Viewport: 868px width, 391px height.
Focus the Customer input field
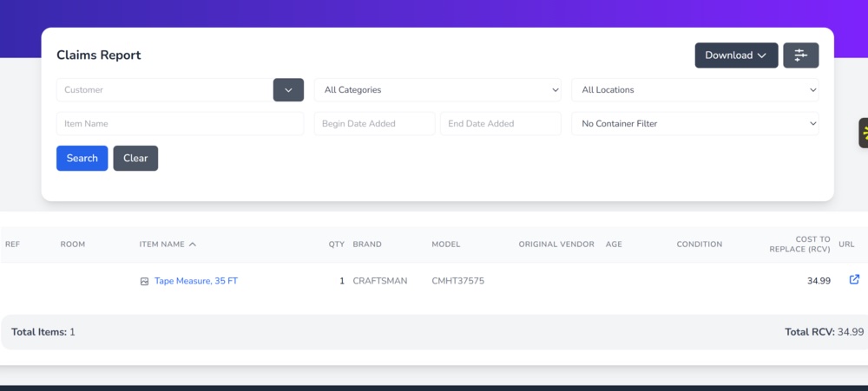(x=165, y=89)
